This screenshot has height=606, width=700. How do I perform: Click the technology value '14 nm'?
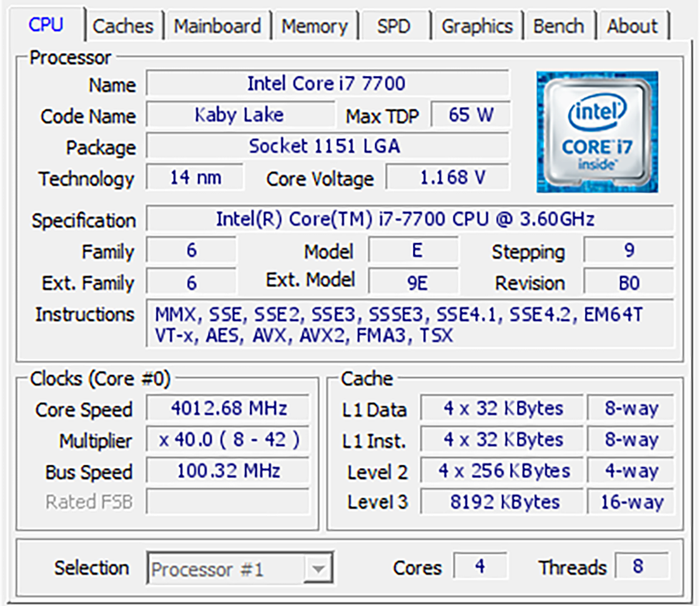click(195, 178)
